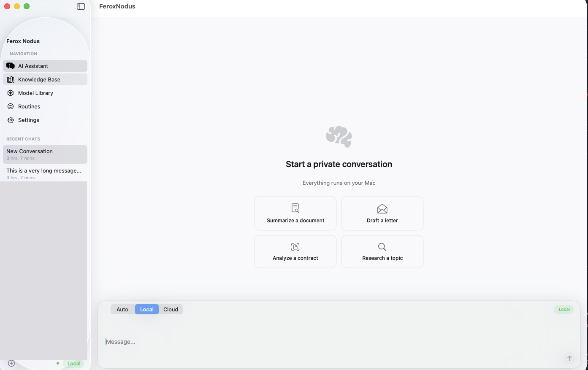Switch the model mode to Cloud
588x370 pixels.
(x=171, y=309)
